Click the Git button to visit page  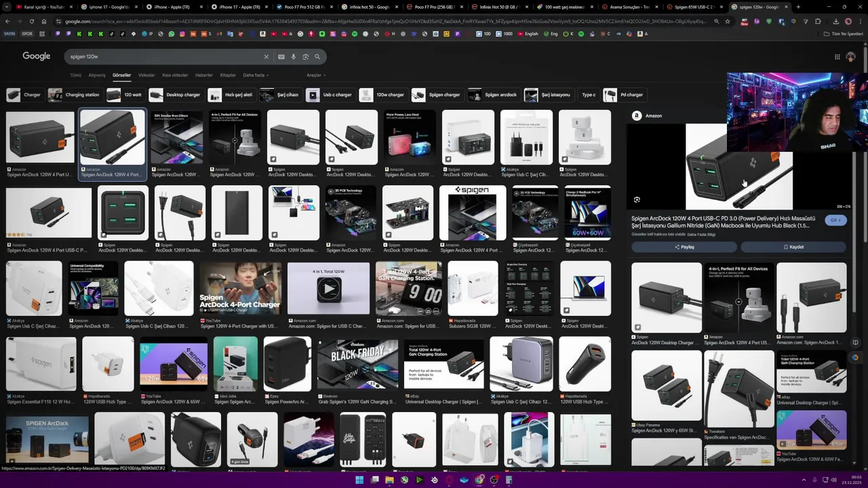click(x=835, y=220)
